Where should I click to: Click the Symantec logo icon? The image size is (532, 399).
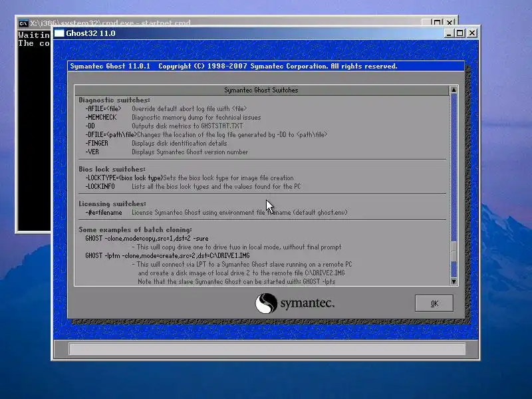[x=266, y=303]
